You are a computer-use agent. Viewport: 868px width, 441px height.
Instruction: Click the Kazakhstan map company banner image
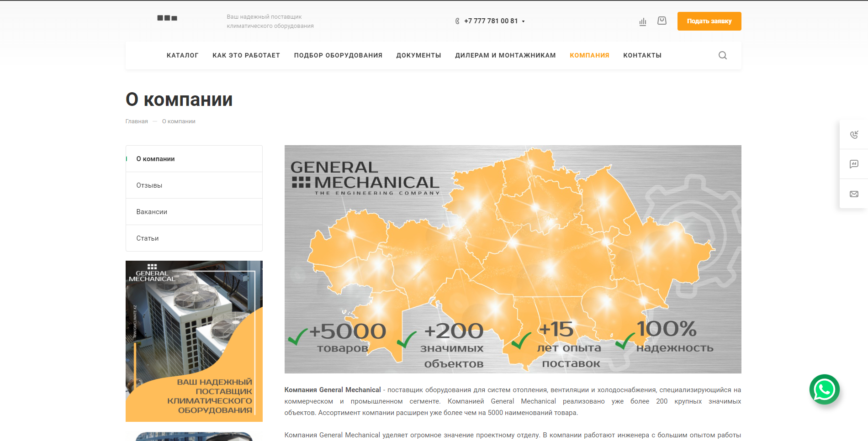[513, 259]
